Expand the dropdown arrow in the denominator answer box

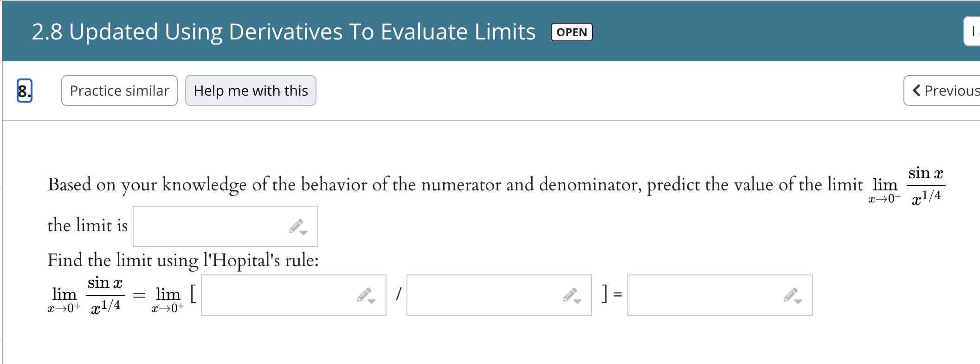pos(578,301)
